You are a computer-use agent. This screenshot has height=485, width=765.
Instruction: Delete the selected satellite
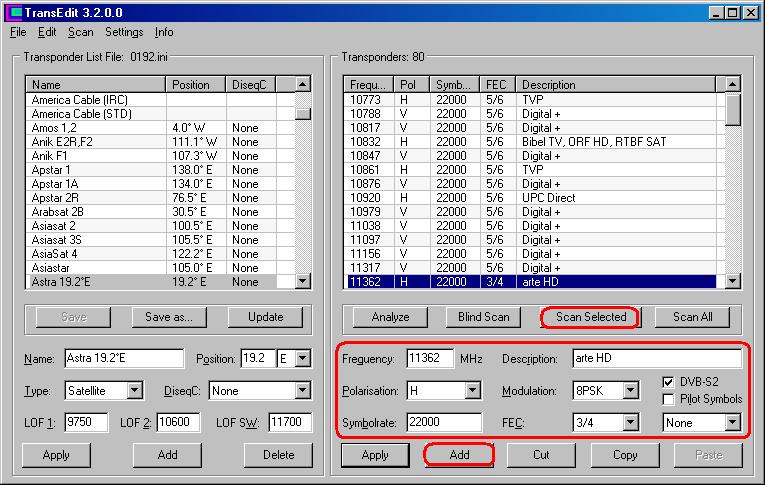point(279,455)
